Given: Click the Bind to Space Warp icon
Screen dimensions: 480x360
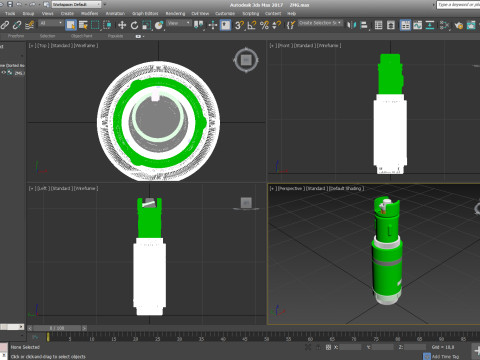Looking at the screenshot, I should pos(30,25).
